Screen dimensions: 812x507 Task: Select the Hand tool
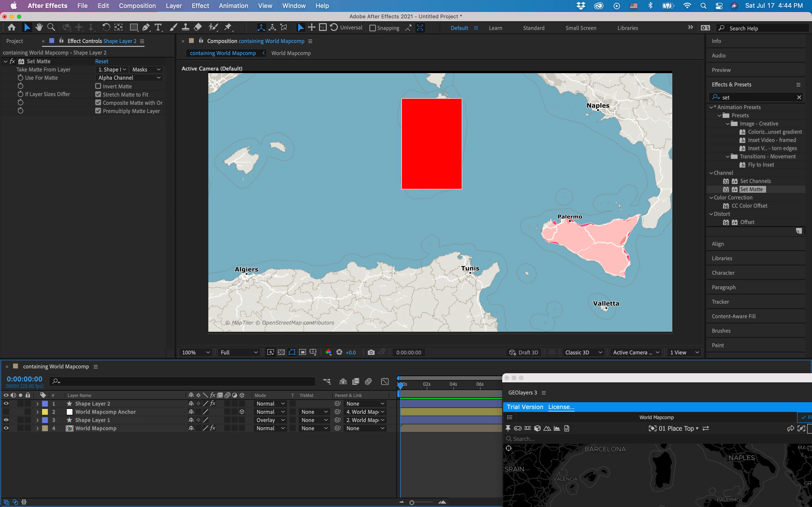click(x=39, y=28)
